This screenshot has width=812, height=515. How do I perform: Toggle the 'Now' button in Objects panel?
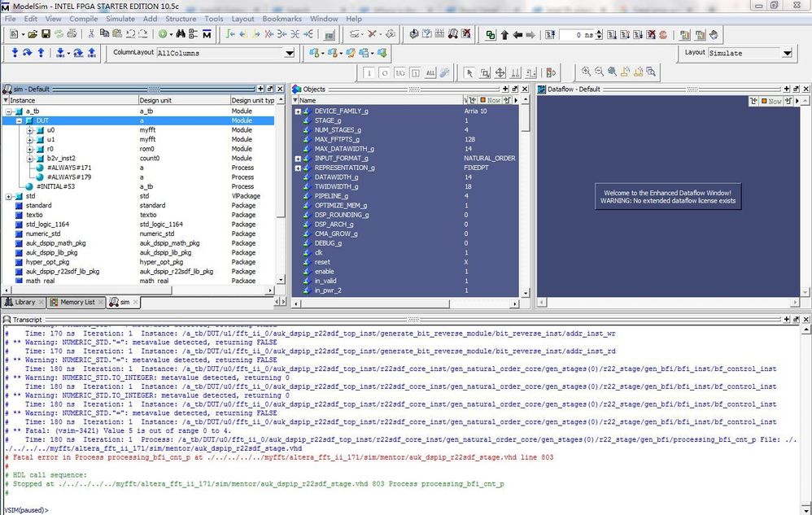click(492, 100)
